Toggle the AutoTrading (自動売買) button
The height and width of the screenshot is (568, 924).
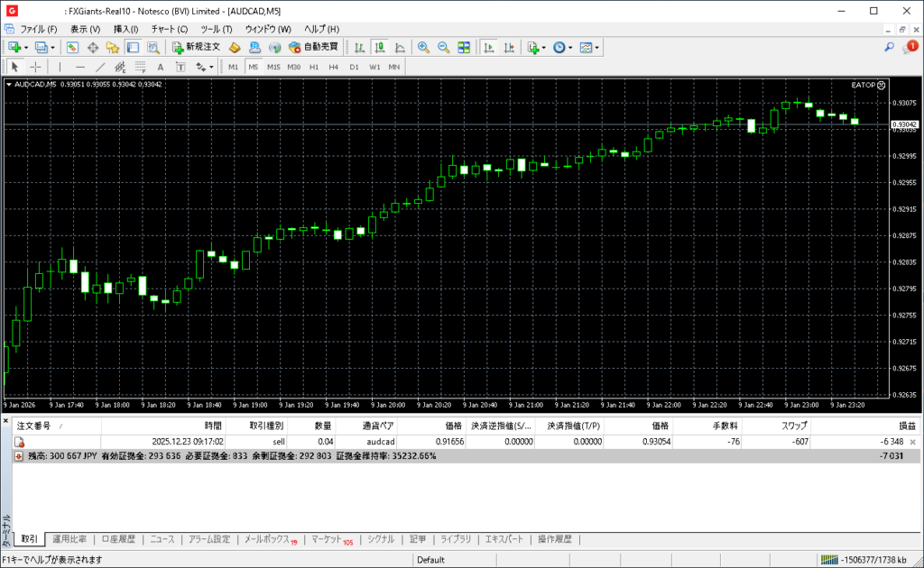pos(313,47)
